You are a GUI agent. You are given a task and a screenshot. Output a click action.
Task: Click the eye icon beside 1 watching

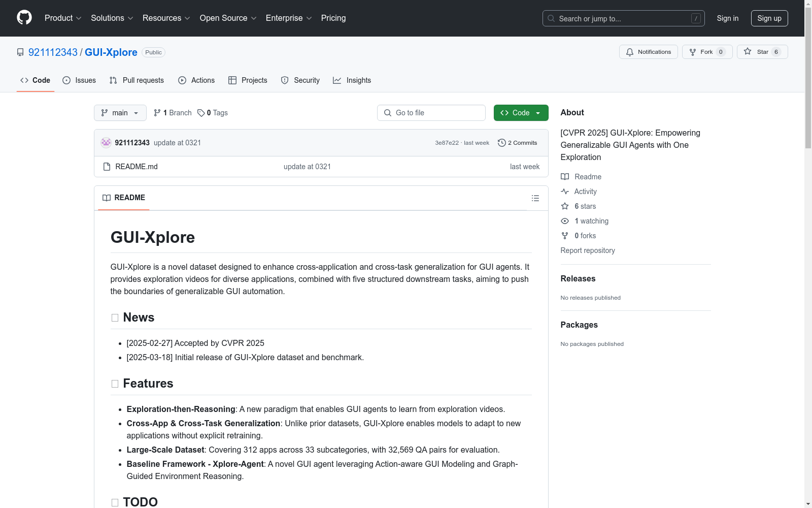click(x=565, y=221)
